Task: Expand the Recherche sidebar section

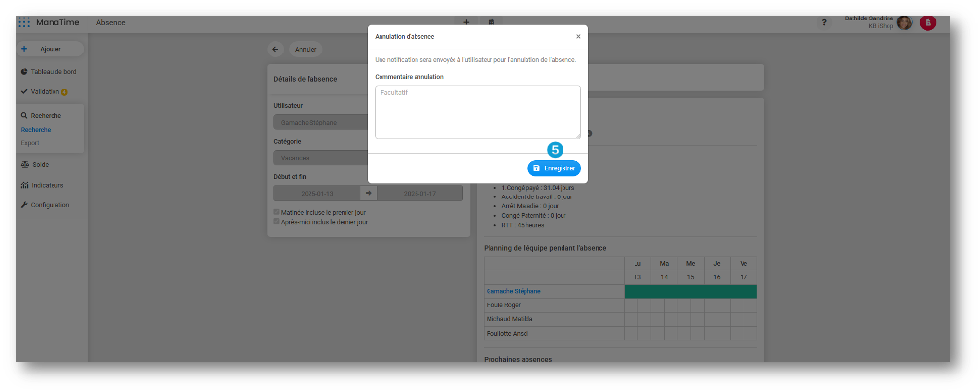Action: [46, 115]
